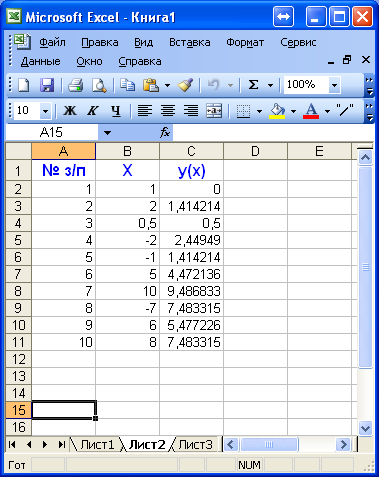379x477 pixels.
Task: Open the Правка menu
Action: (x=100, y=42)
